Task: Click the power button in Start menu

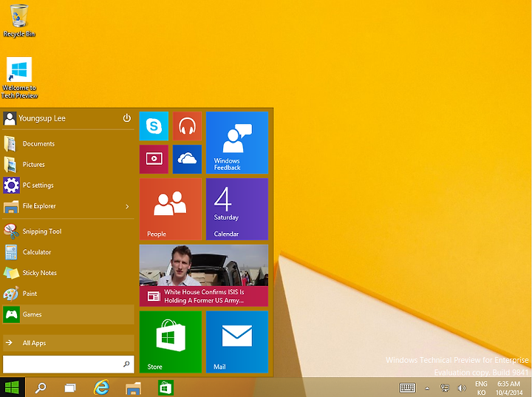Action: click(127, 118)
